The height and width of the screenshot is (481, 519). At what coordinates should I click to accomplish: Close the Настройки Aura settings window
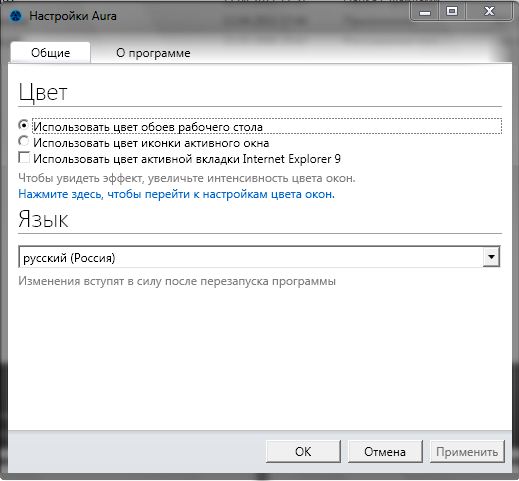coord(489,12)
